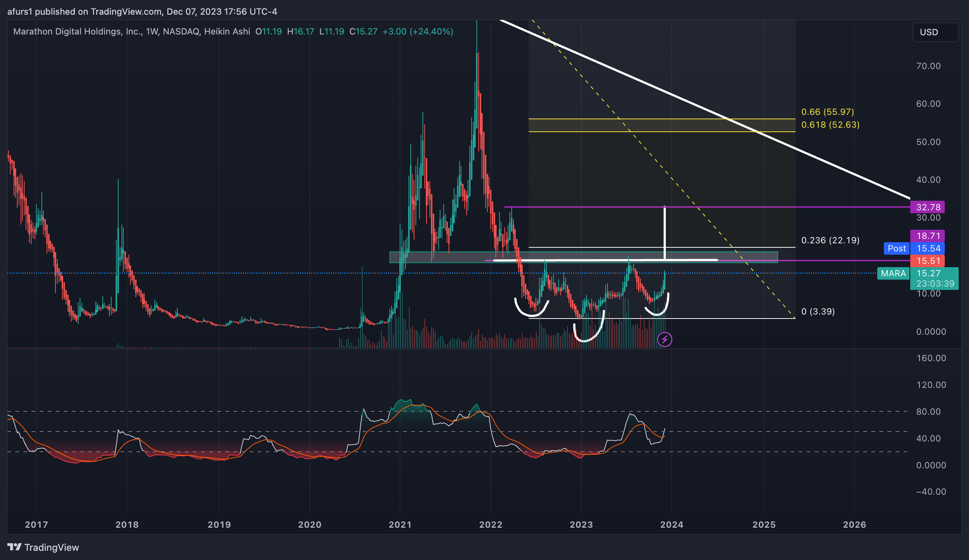Select the 0.236 (22.19) Fibonacci label
This screenshot has width=969, height=560.
click(830, 241)
